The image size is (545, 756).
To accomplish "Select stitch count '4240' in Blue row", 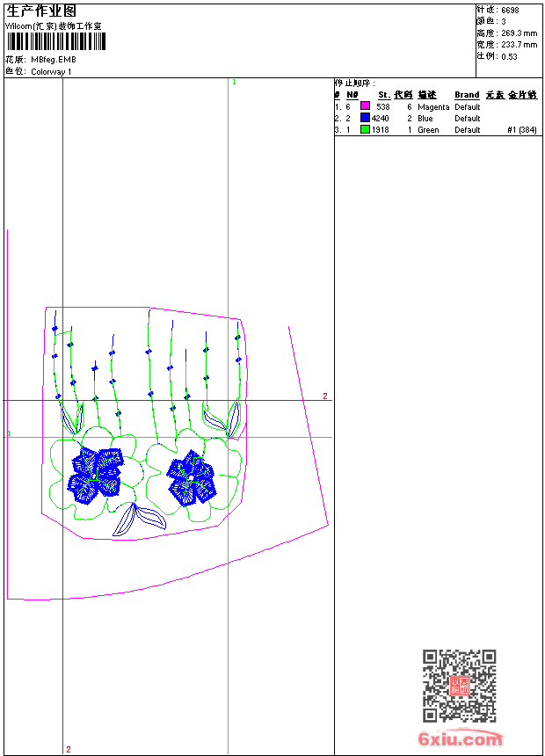I will click(x=380, y=118).
